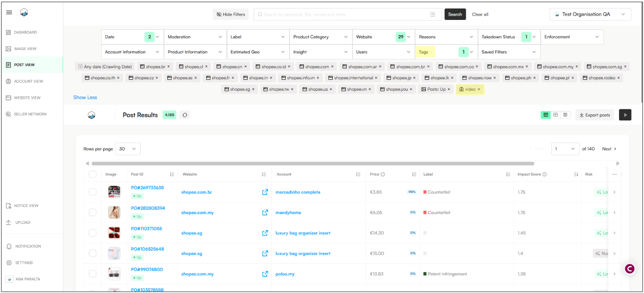Select row checkbox for PO#99074800
Screen dimensions: 644x293
click(93, 274)
